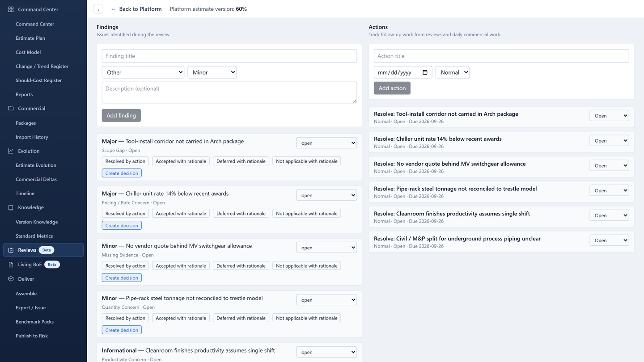The image size is (644, 362).
Task: Open the calendar picker in the action date field
Action: click(425, 72)
